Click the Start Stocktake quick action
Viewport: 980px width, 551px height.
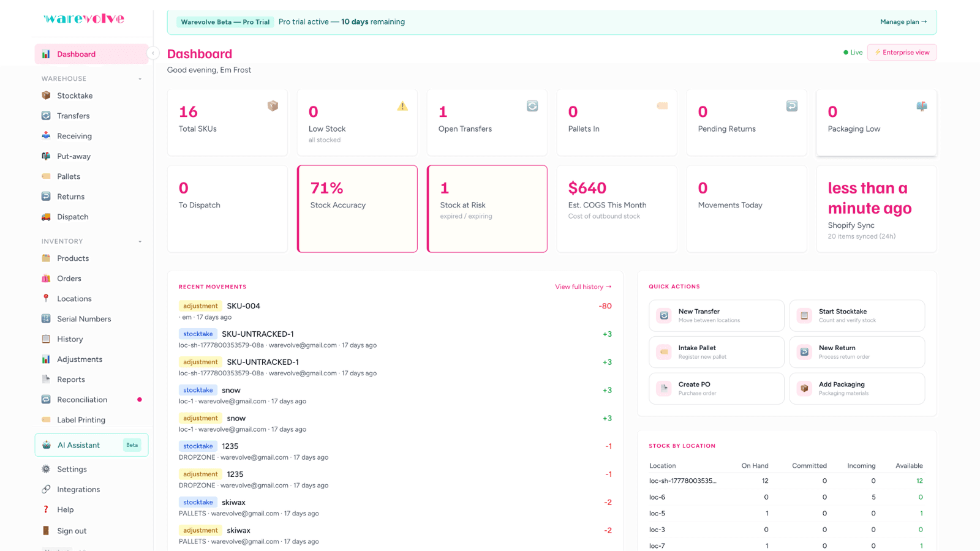pyautogui.click(x=857, y=315)
